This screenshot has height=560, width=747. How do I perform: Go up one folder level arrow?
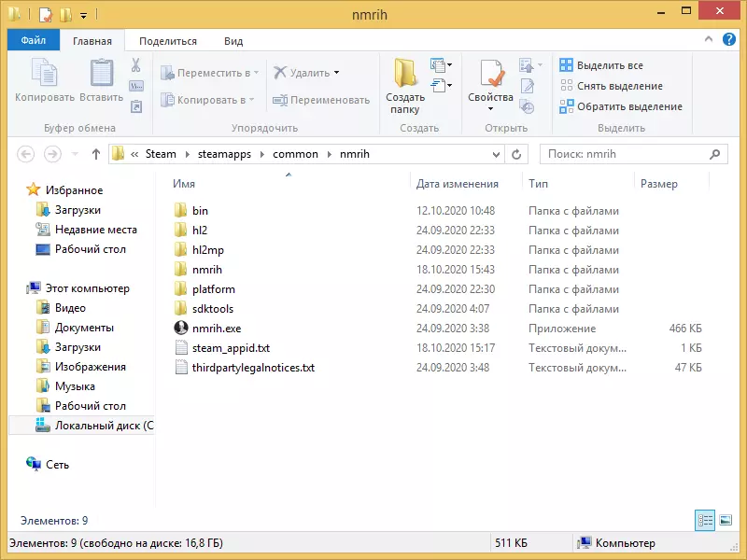pos(96,154)
